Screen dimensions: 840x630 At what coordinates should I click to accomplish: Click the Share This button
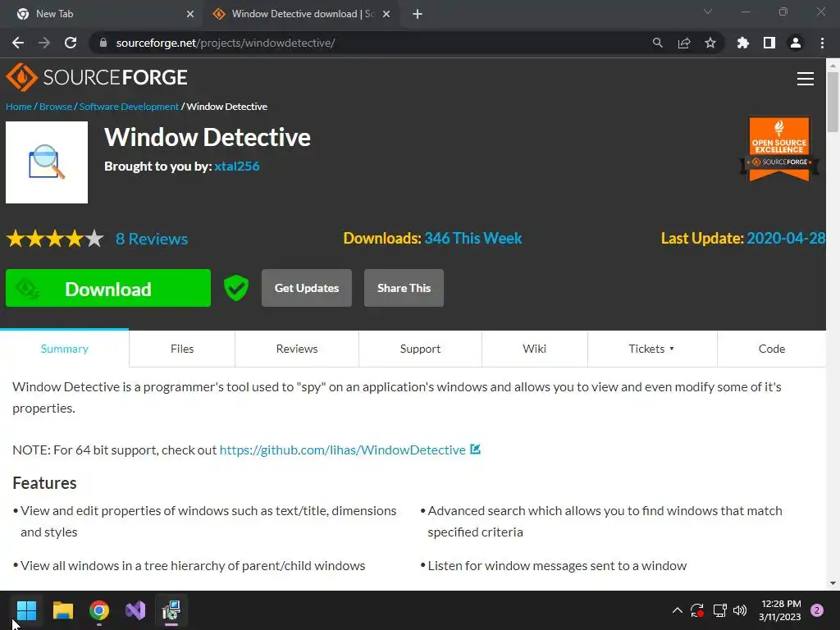pyautogui.click(x=404, y=288)
